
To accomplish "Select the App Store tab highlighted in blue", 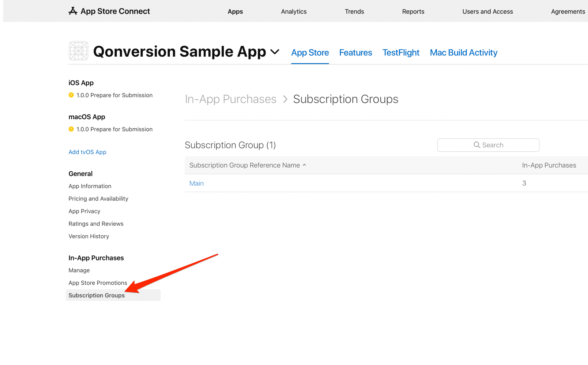I will pyautogui.click(x=310, y=52).
